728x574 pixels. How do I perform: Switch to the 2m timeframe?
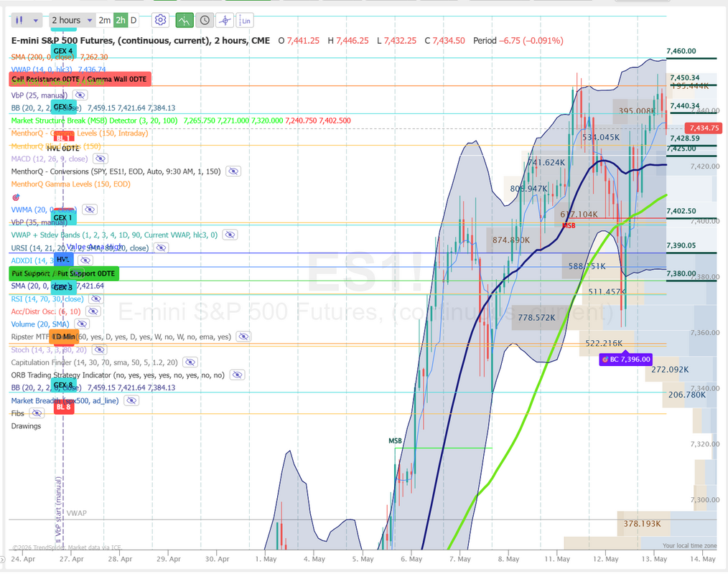point(105,20)
